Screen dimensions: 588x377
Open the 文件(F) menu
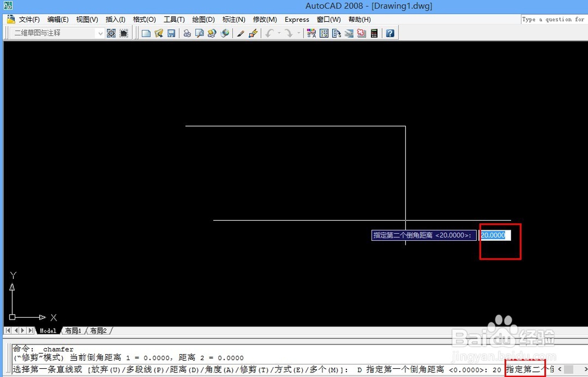(29, 19)
